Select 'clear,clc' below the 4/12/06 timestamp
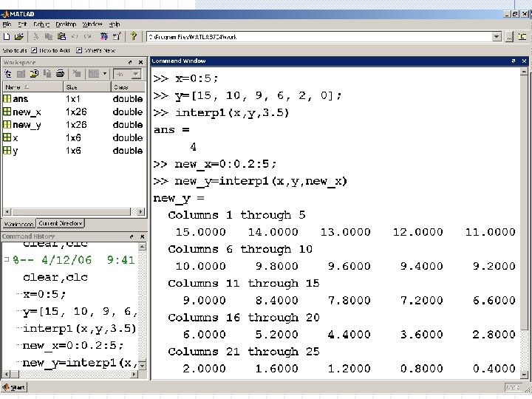 pyautogui.click(x=55, y=277)
